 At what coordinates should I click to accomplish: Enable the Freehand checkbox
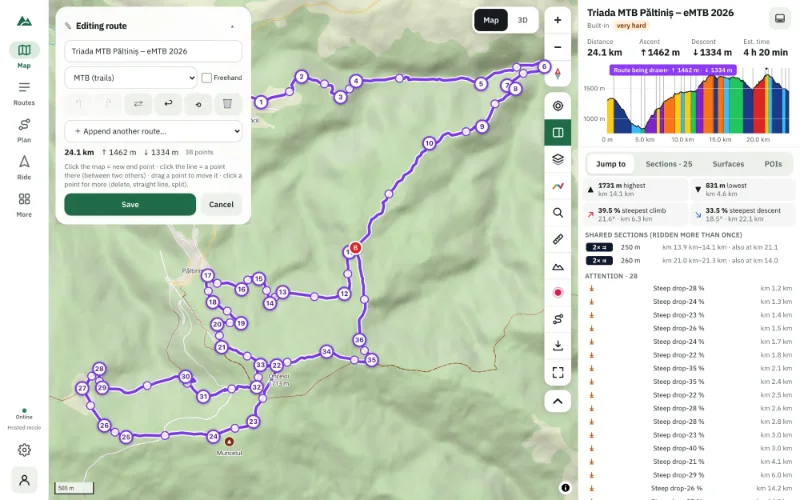tap(207, 78)
